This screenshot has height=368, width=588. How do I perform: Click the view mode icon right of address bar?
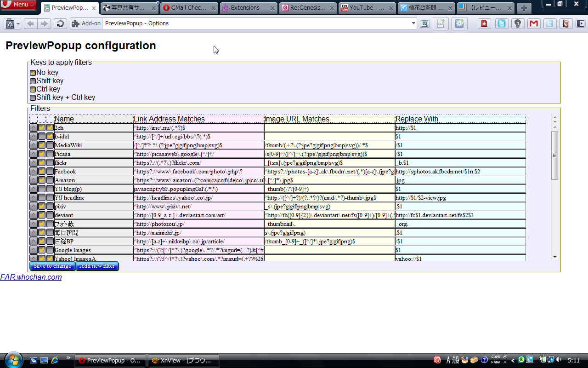425,23
